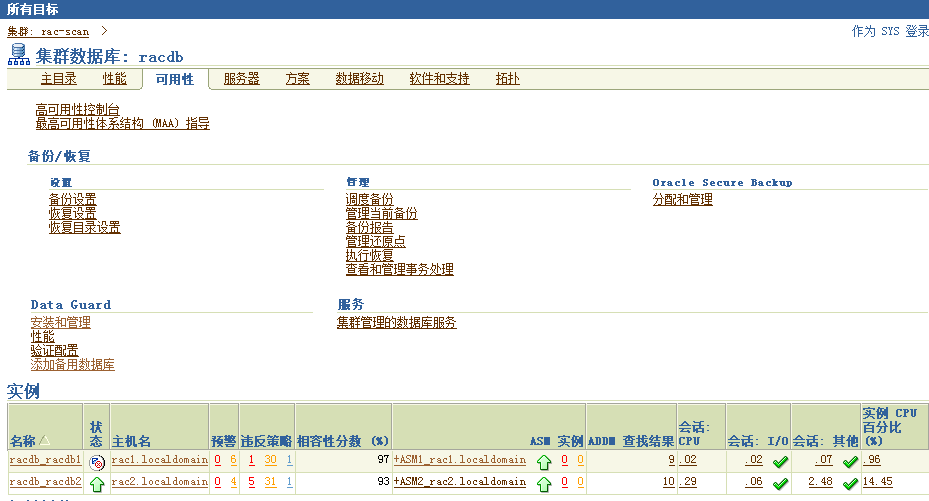Click the green up-arrow status of racdb_racdb2
Viewport: 929px width, 501px height.
[97, 484]
